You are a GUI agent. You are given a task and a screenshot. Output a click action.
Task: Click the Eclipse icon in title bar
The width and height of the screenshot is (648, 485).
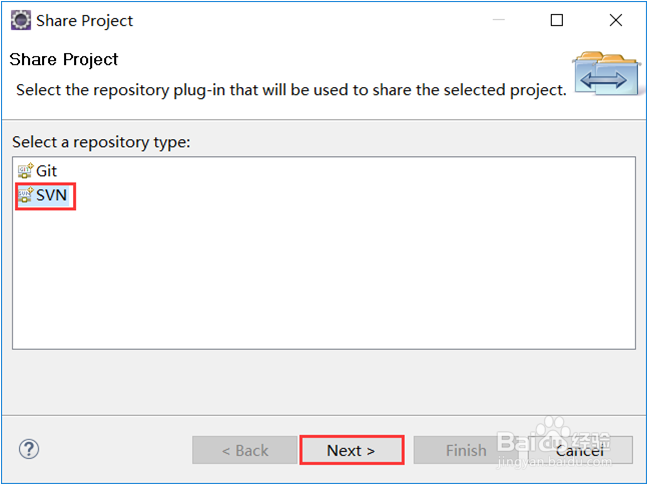pyautogui.click(x=20, y=20)
